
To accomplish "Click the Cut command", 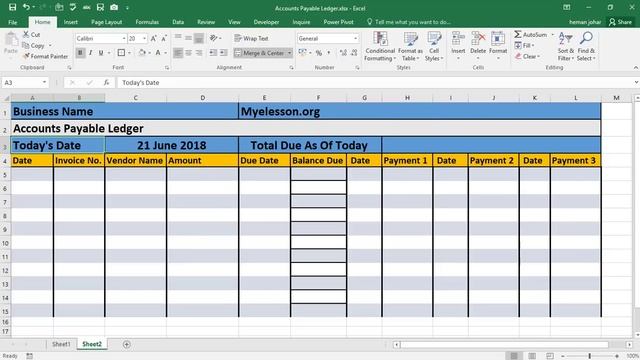I will tap(32, 35).
